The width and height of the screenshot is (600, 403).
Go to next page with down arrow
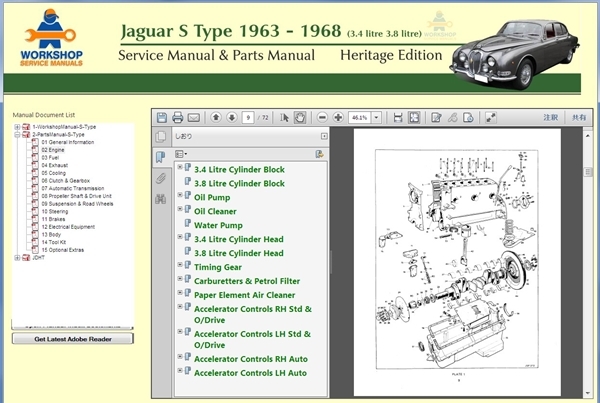tap(232, 117)
